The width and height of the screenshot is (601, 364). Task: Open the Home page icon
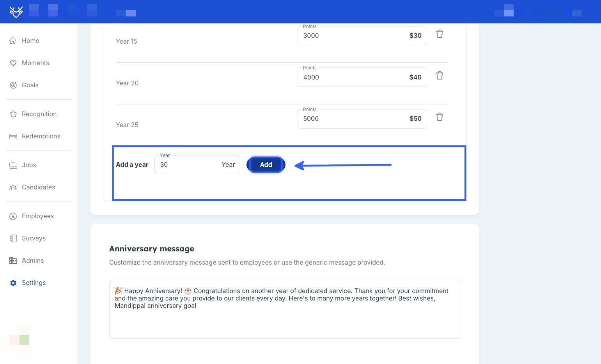click(x=13, y=41)
